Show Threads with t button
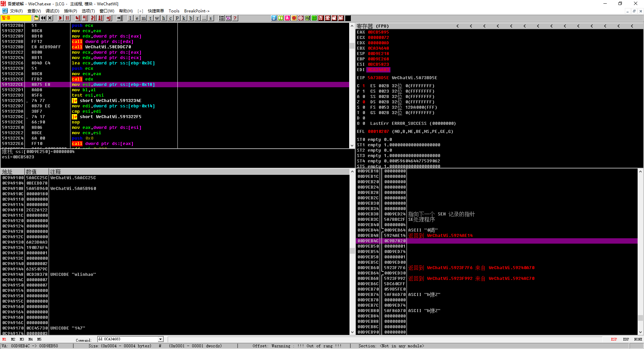The width and height of the screenshot is (644, 349). click(150, 18)
